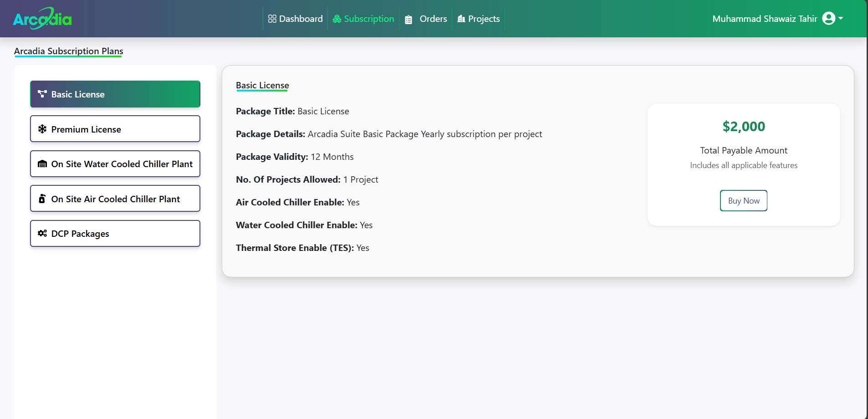Click the Dashboard grid icon
Image resolution: width=868 pixels, height=419 pixels.
272,19
